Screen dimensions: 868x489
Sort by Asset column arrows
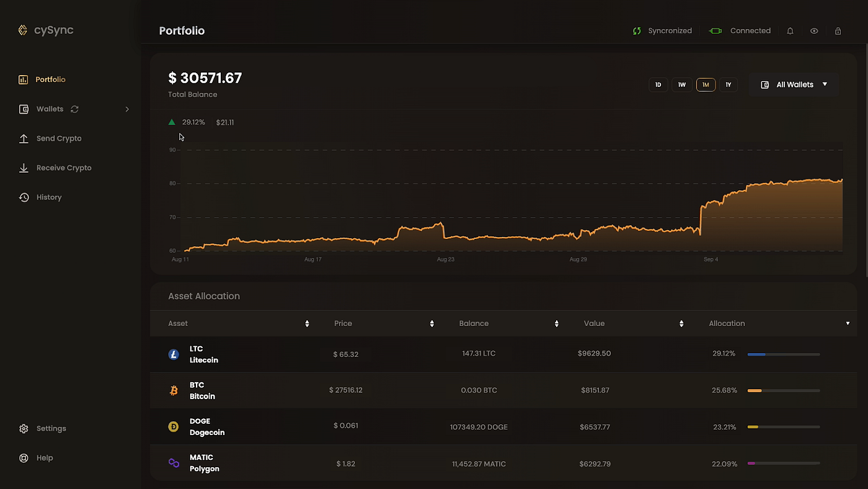click(x=307, y=323)
